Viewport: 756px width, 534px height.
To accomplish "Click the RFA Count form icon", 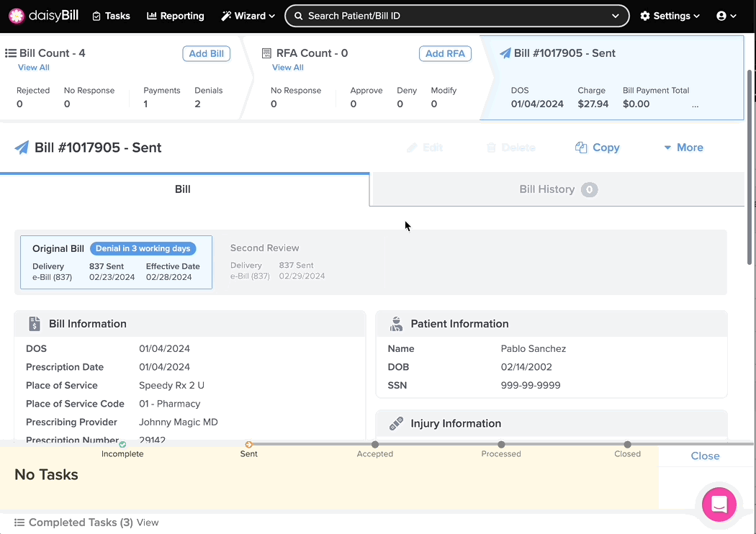I will pyautogui.click(x=266, y=53).
